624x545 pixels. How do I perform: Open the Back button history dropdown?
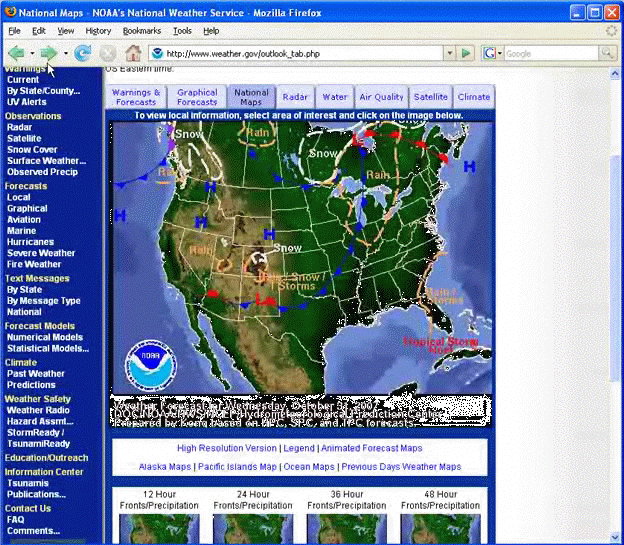tap(32, 53)
